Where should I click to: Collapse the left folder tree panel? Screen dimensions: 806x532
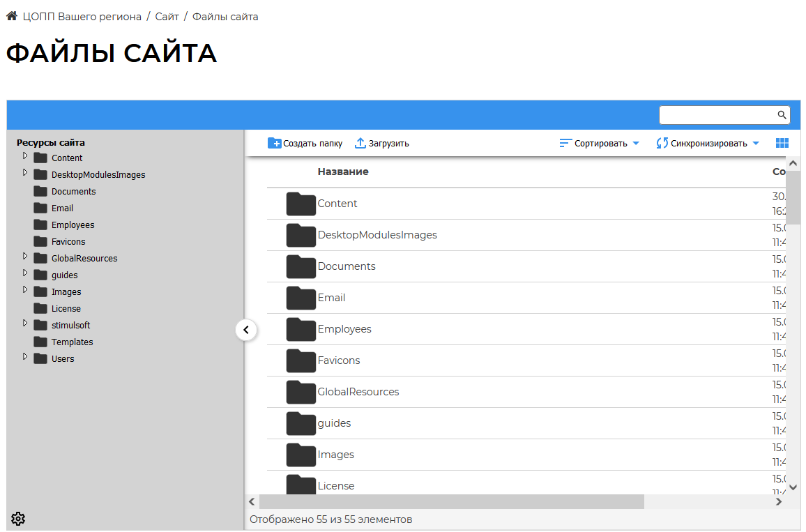tap(246, 330)
